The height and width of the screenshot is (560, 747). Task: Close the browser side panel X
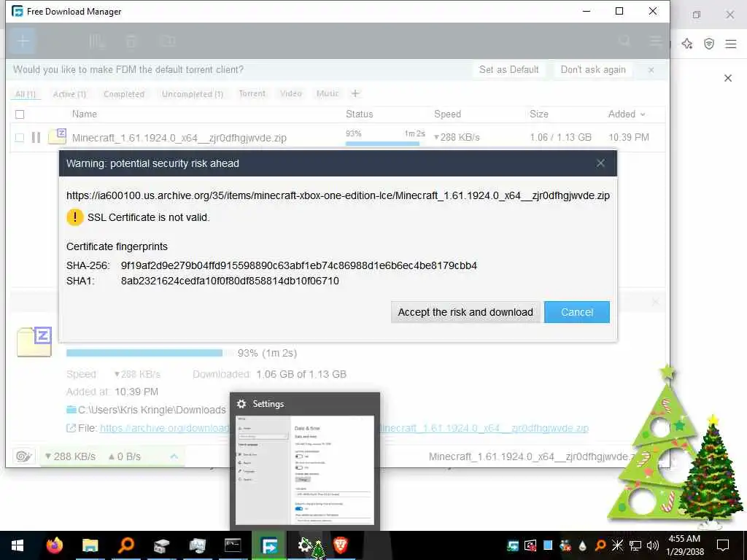coord(728,78)
